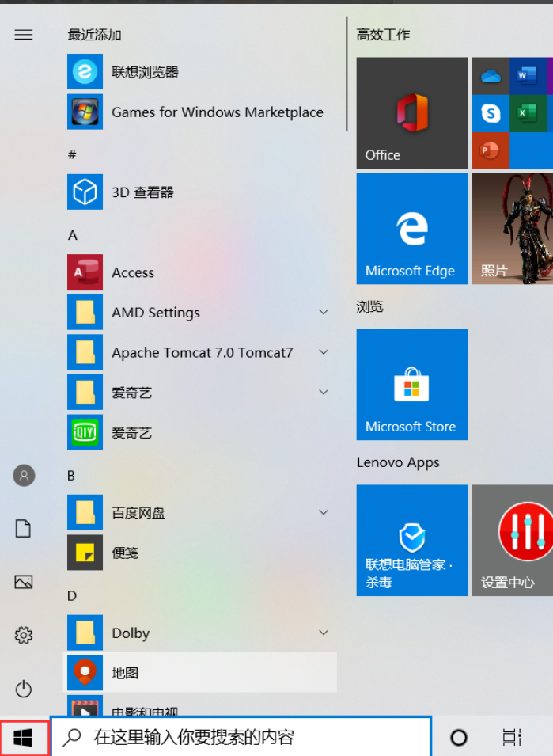This screenshot has width=553, height=756.
Task: Click the letter D index header
Action: pyautogui.click(x=72, y=596)
